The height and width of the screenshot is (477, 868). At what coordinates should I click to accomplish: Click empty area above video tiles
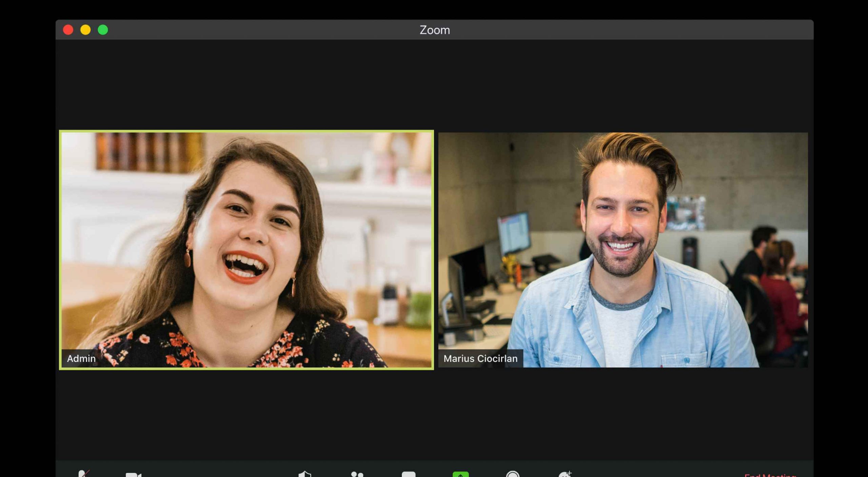tap(434, 85)
